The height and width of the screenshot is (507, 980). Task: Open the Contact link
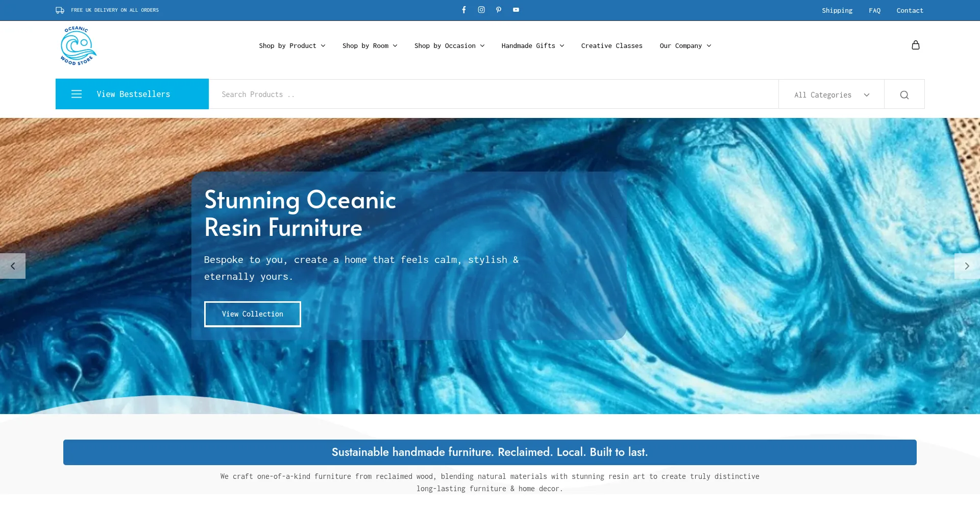click(910, 10)
